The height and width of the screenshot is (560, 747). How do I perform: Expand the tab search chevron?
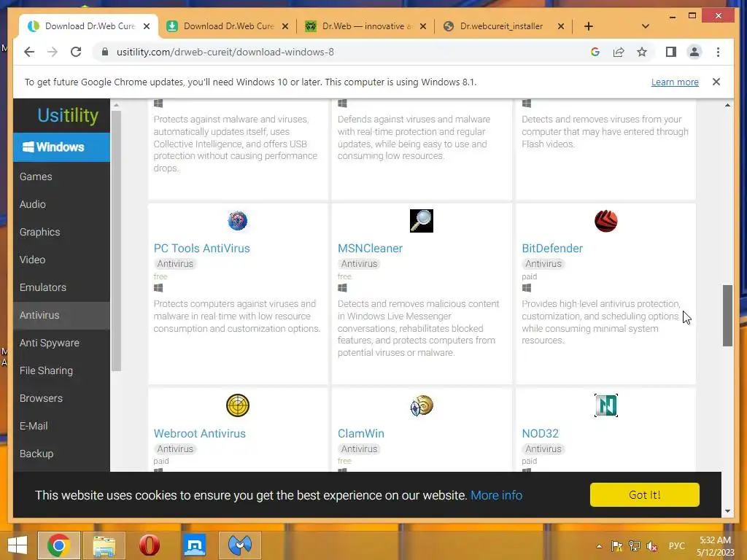tap(646, 26)
